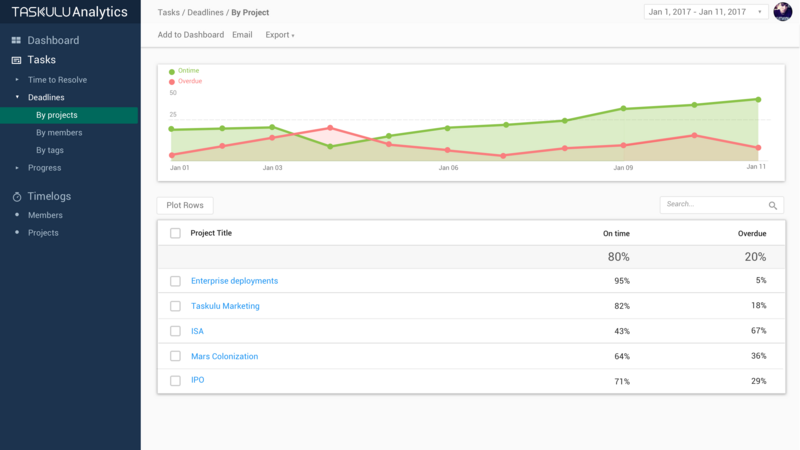Open Dashboard in the sidebar
Image resolution: width=800 pixels, height=450 pixels.
(x=53, y=40)
